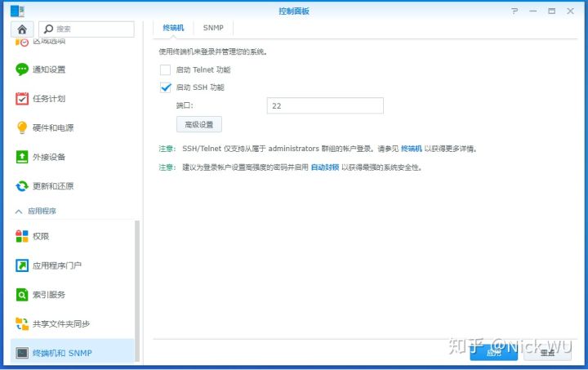Open 通知设置 notification settings icon
This screenshot has width=588, height=370.
22,69
